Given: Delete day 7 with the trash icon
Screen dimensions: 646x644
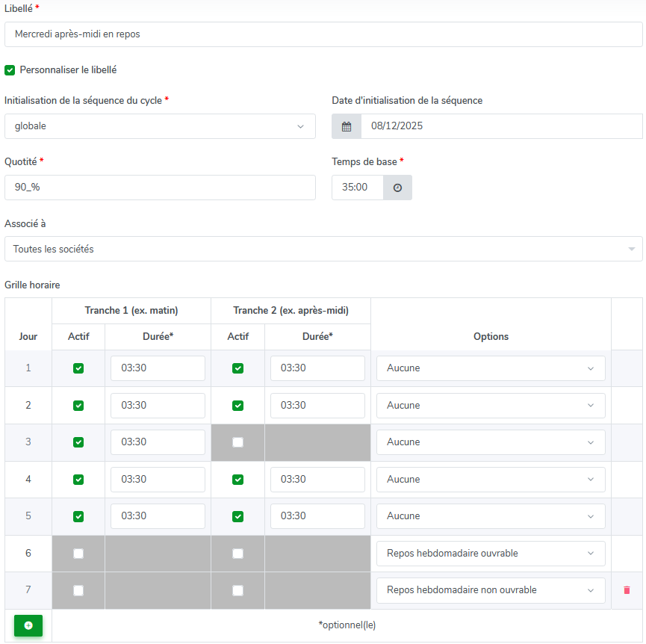Looking at the screenshot, I should coord(627,590).
